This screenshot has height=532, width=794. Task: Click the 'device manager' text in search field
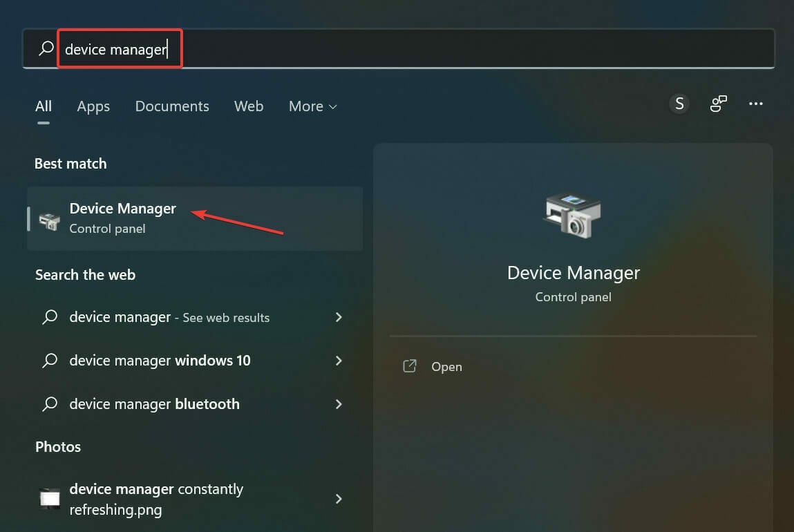point(115,50)
